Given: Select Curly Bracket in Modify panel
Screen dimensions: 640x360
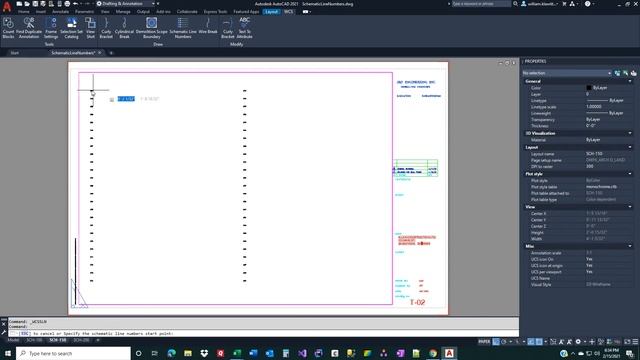Looking at the screenshot, I should [x=228, y=28].
